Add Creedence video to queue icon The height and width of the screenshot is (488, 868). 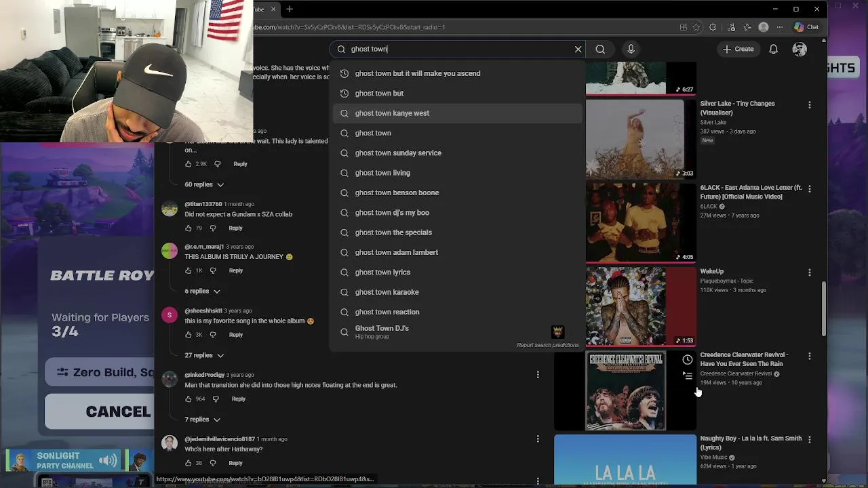coord(688,375)
